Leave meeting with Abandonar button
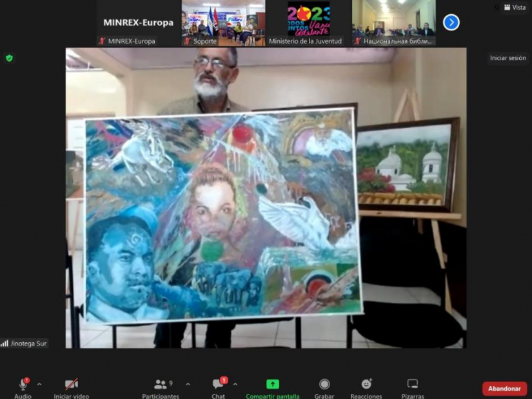The height and width of the screenshot is (399, 532). [504, 389]
